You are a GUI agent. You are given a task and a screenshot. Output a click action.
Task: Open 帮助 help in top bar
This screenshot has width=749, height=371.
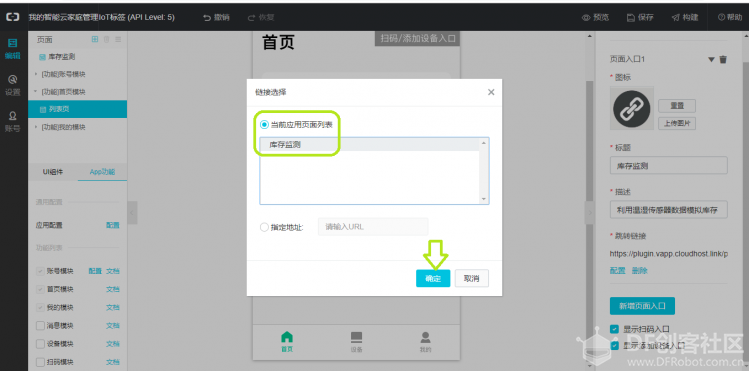point(730,17)
